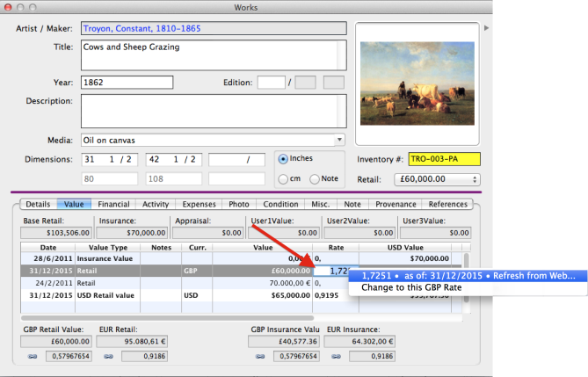588x377 pixels.
Task: Switch to the Financial tab
Action: (x=113, y=204)
